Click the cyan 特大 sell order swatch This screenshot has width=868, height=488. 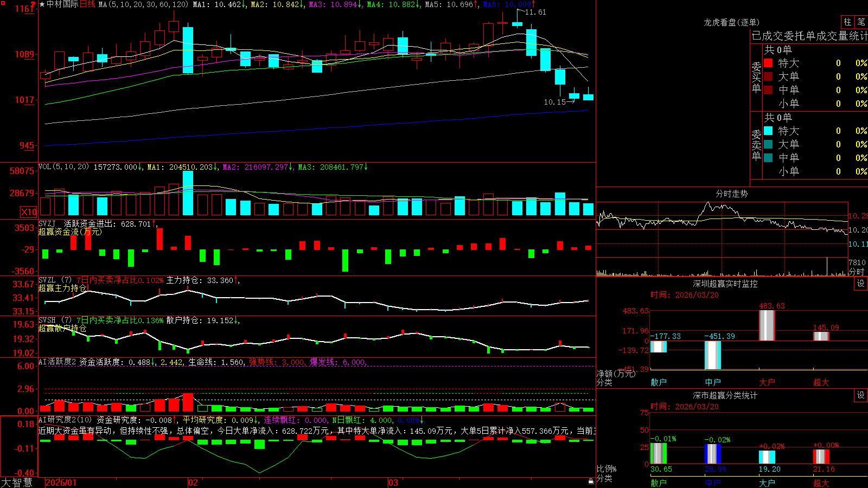coord(768,131)
